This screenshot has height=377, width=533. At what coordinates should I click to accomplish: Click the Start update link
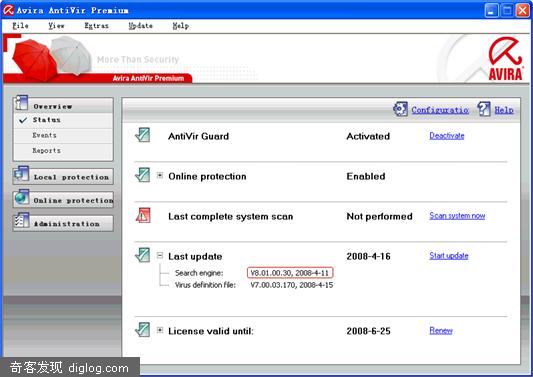[449, 256]
